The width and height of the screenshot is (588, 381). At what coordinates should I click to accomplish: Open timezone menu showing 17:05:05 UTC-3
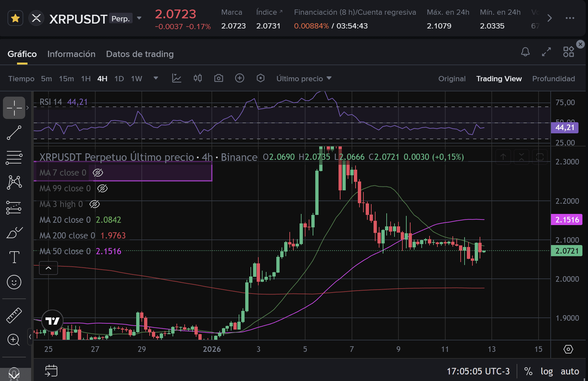pyautogui.click(x=478, y=371)
